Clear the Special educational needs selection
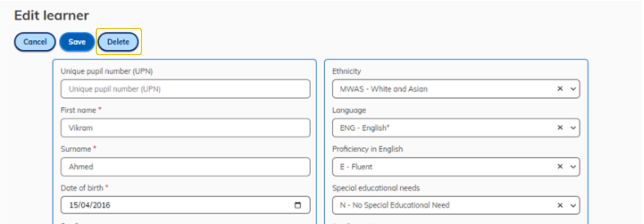The width and height of the screenshot is (644, 224). point(560,205)
